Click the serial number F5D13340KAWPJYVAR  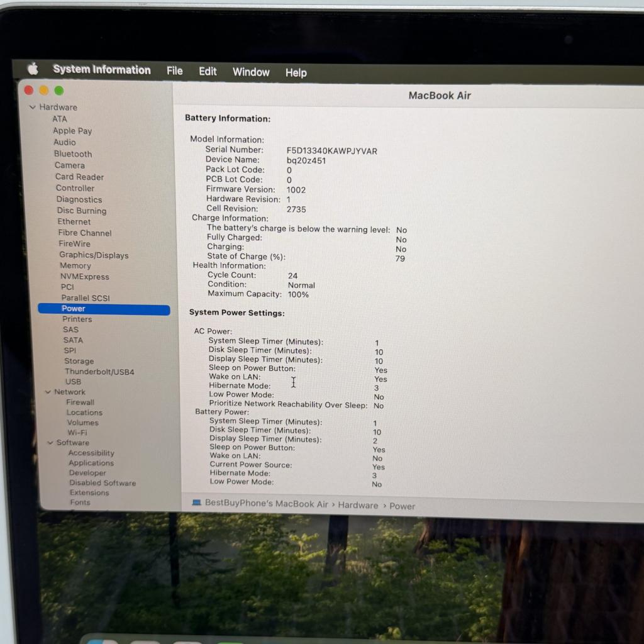pos(332,151)
